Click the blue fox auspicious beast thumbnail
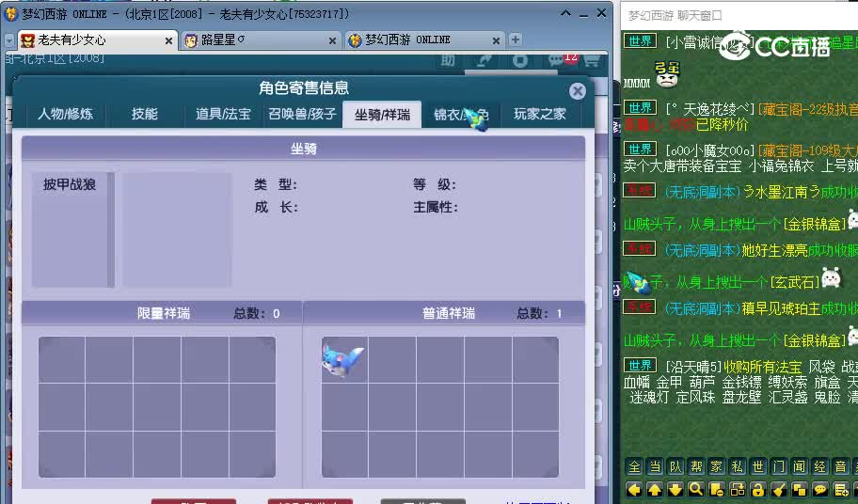 tap(343, 360)
